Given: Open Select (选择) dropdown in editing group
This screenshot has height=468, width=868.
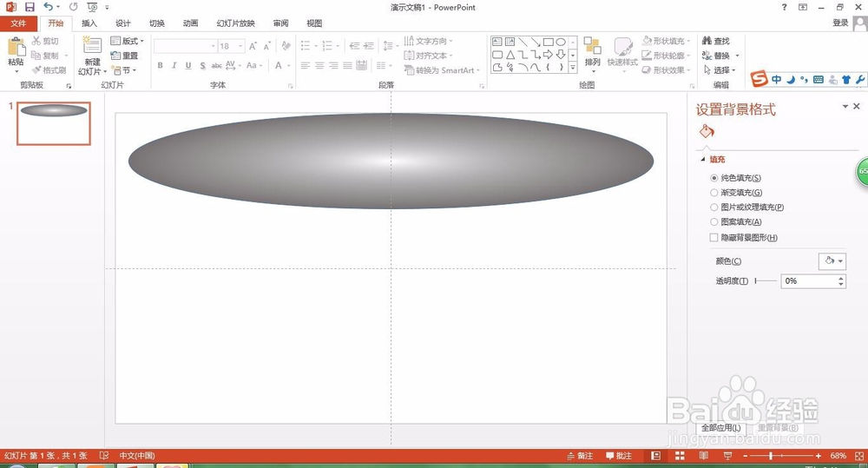Looking at the screenshot, I should (720, 70).
